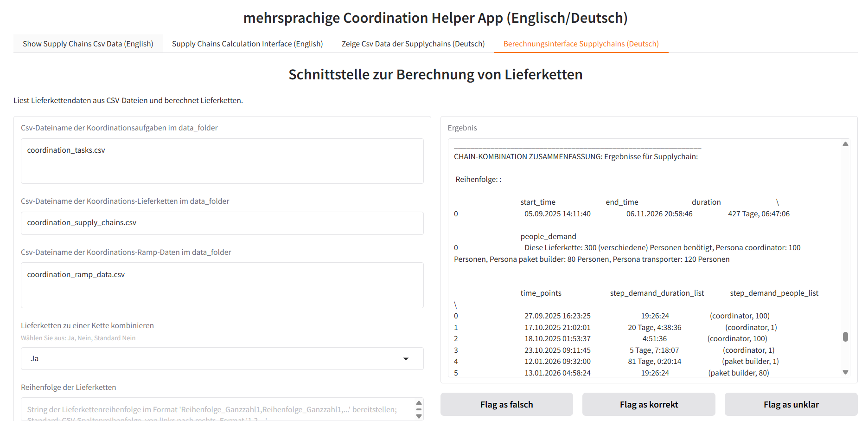Click the Ergebnis scrollbar thumb
The image size is (868, 421).
coord(845,337)
